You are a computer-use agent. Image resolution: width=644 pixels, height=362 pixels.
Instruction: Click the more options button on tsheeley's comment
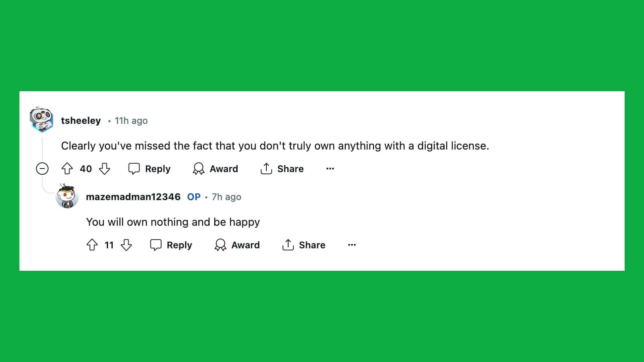(x=330, y=168)
